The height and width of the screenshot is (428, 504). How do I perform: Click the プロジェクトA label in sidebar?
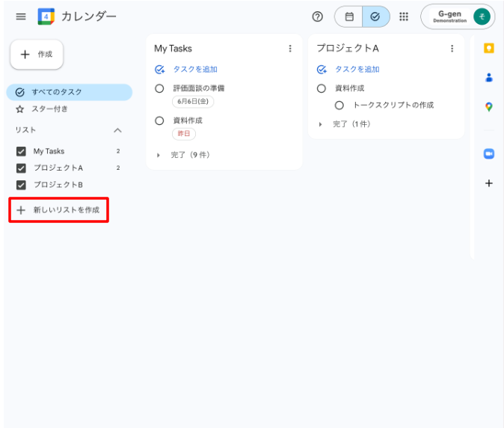(x=58, y=168)
